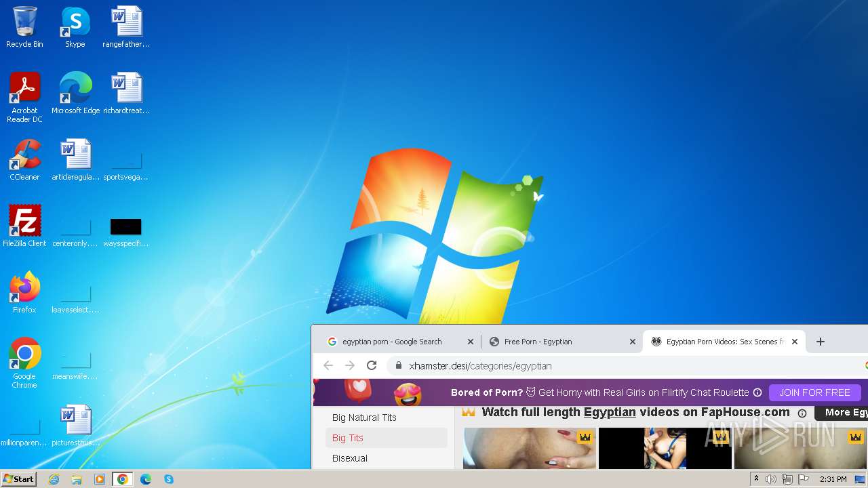View site info via the lock icon

click(x=398, y=365)
